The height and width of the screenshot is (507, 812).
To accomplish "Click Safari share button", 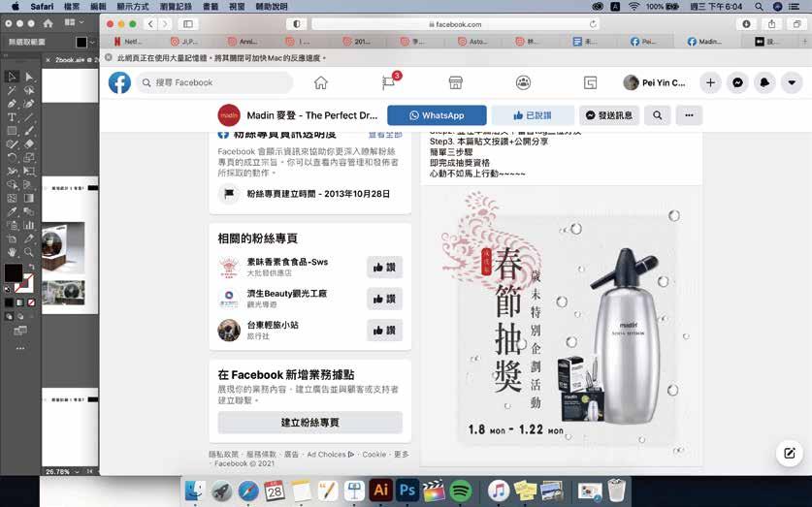I will (771, 24).
